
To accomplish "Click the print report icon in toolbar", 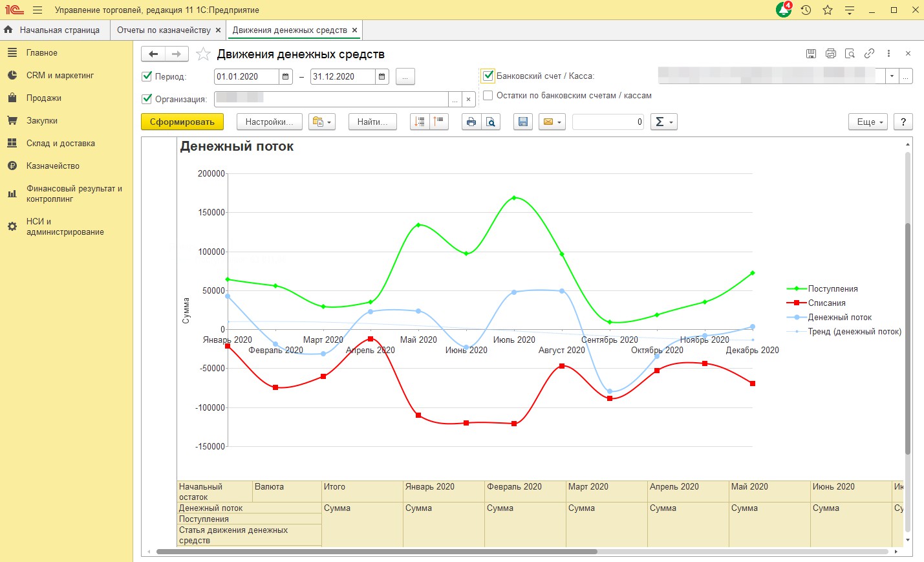I will click(x=471, y=122).
